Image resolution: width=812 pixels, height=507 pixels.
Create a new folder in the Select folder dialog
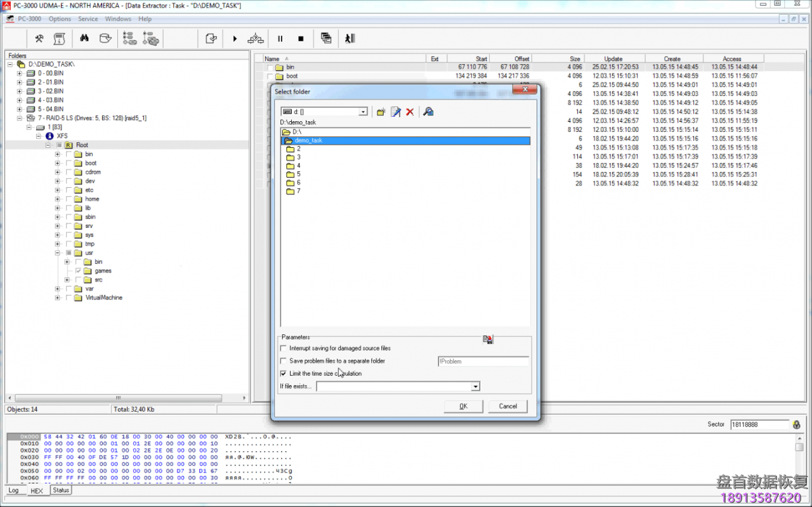pyautogui.click(x=379, y=111)
